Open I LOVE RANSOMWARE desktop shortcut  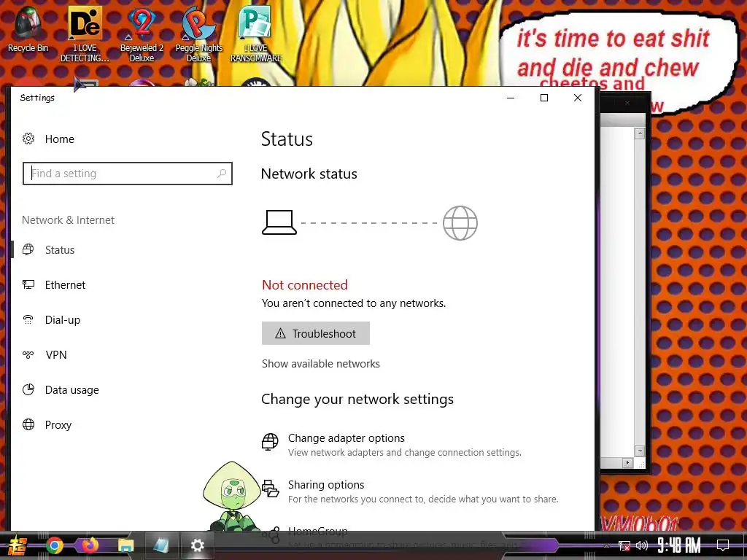(256, 34)
